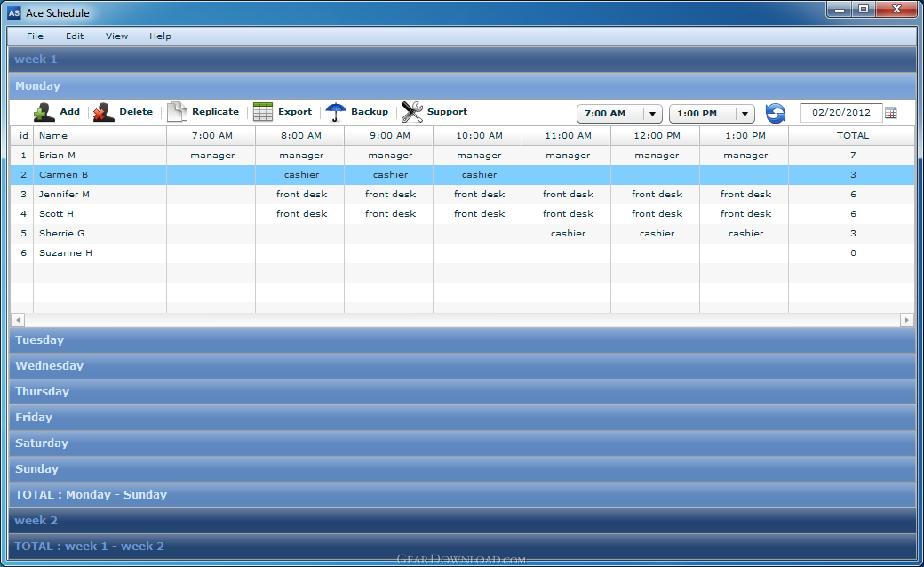This screenshot has height=567, width=924.
Task: Click the Add employee icon
Action: pyautogui.click(x=44, y=111)
